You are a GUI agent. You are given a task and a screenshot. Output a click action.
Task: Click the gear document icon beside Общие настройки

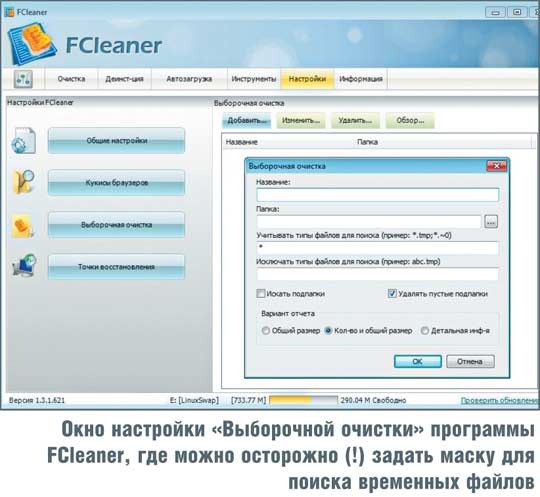(23, 141)
